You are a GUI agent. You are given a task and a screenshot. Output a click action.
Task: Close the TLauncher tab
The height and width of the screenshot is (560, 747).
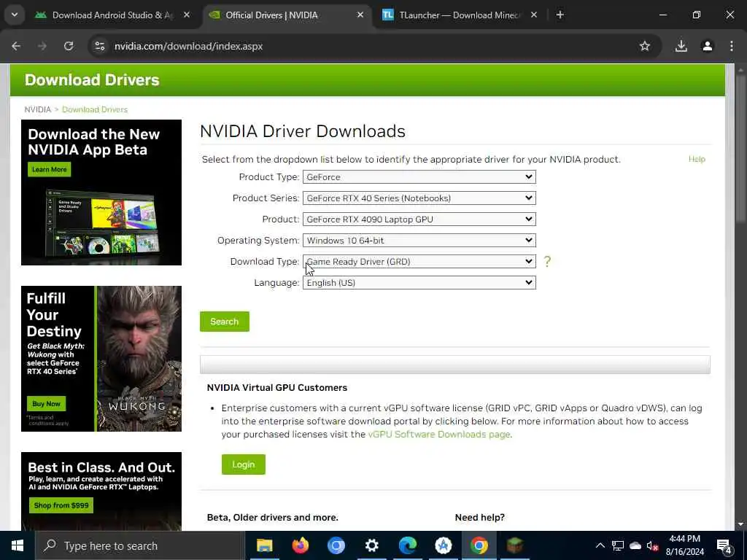coord(534,15)
